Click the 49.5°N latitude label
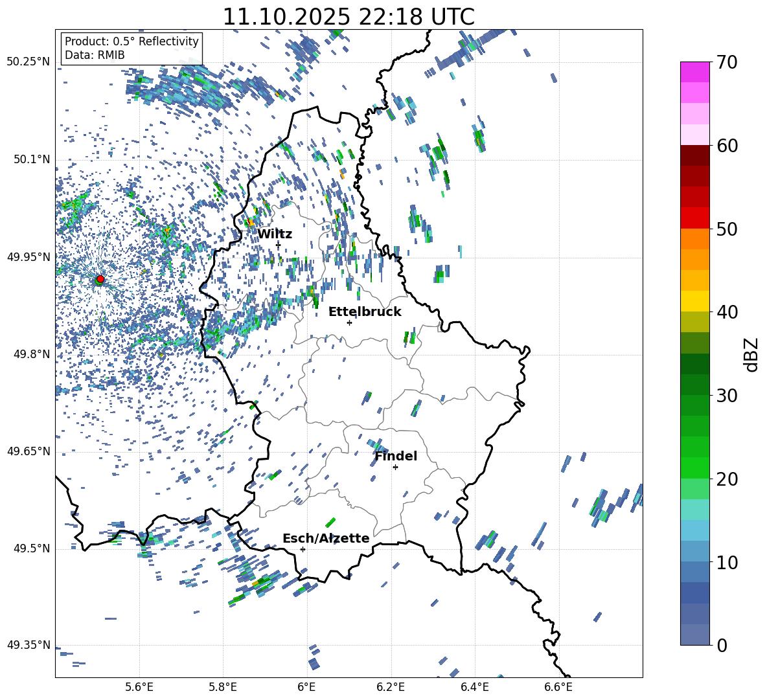This screenshot has height=700, width=767. (x=31, y=548)
